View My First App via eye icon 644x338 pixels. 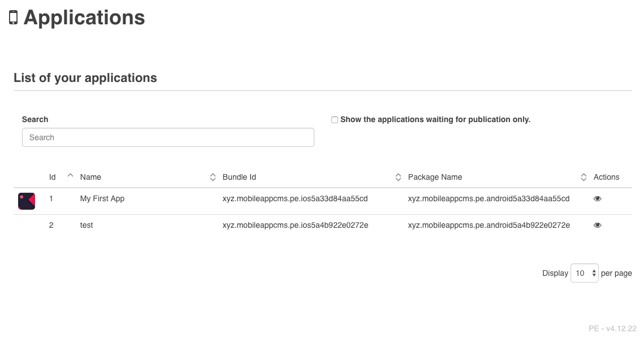(x=597, y=199)
